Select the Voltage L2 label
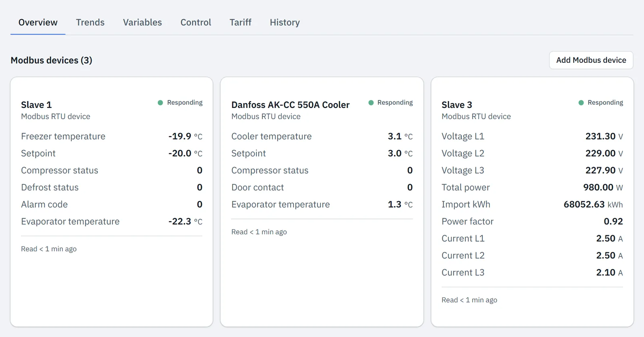The height and width of the screenshot is (337, 644). 463,153
